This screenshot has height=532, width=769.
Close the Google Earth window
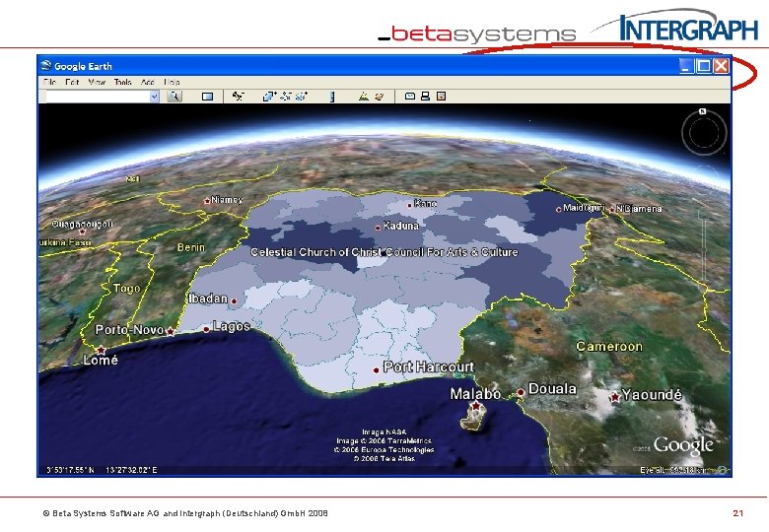[x=721, y=66]
